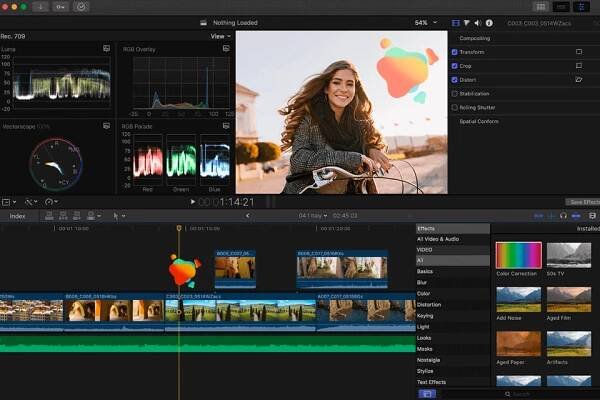This screenshot has height=400, width=600.
Task: Open the Vectorscope settings icon
Action: pyautogui.click(x=106, y=126)
